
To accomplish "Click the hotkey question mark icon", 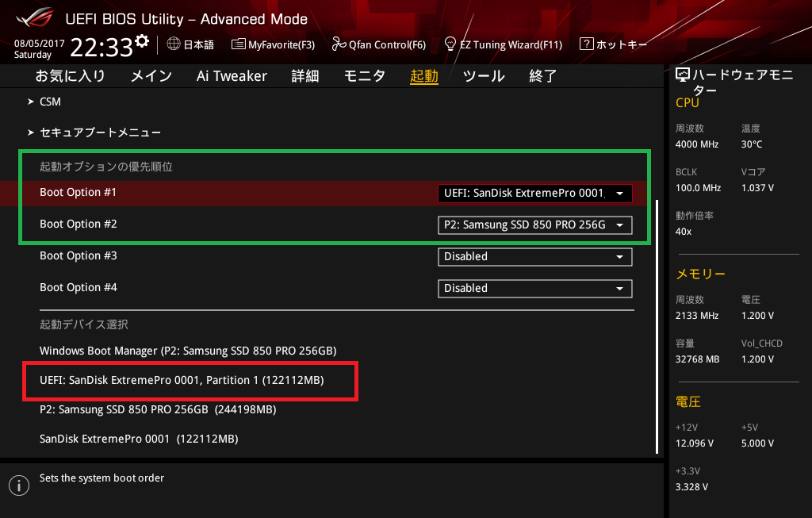I will coord(586,44).
